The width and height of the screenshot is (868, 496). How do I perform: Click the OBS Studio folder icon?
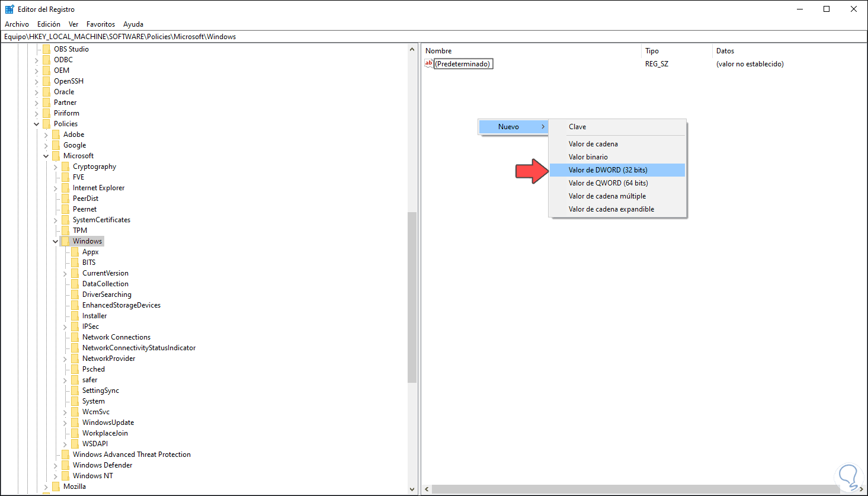tap(47, 49)
